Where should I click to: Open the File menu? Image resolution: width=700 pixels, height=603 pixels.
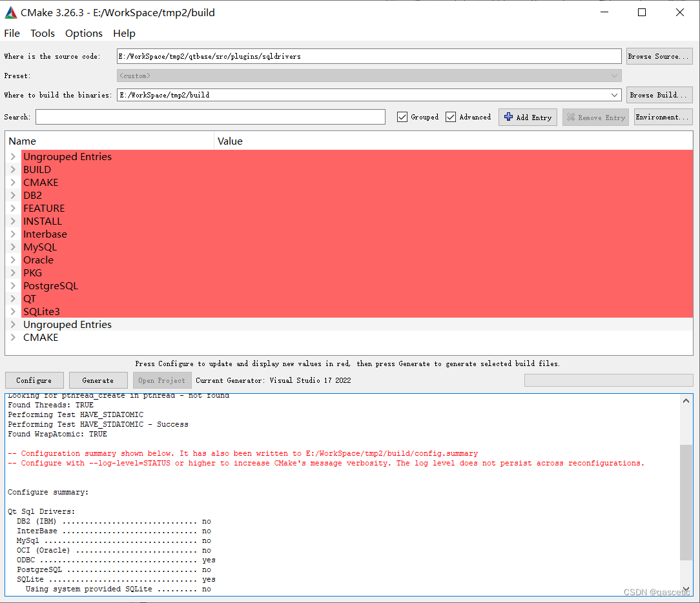pyautogui.click(x=12, y=34)
